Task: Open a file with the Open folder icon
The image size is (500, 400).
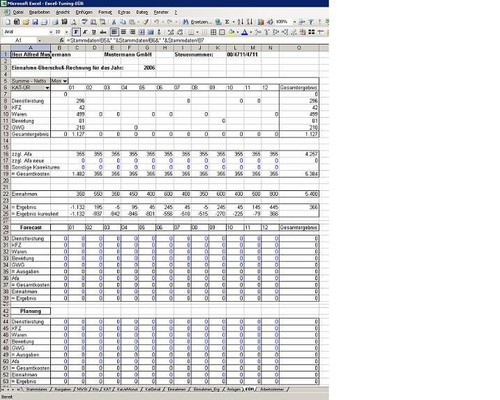Action: point(26,22)
